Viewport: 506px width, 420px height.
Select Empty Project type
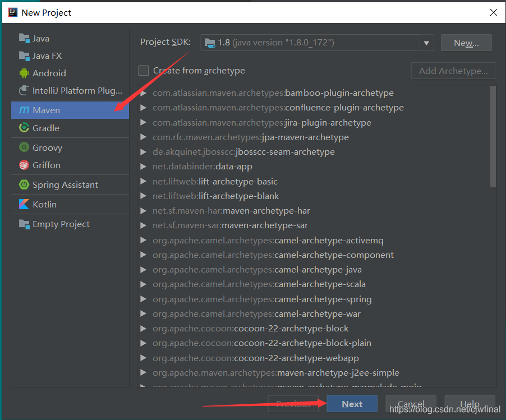[70, 224]
